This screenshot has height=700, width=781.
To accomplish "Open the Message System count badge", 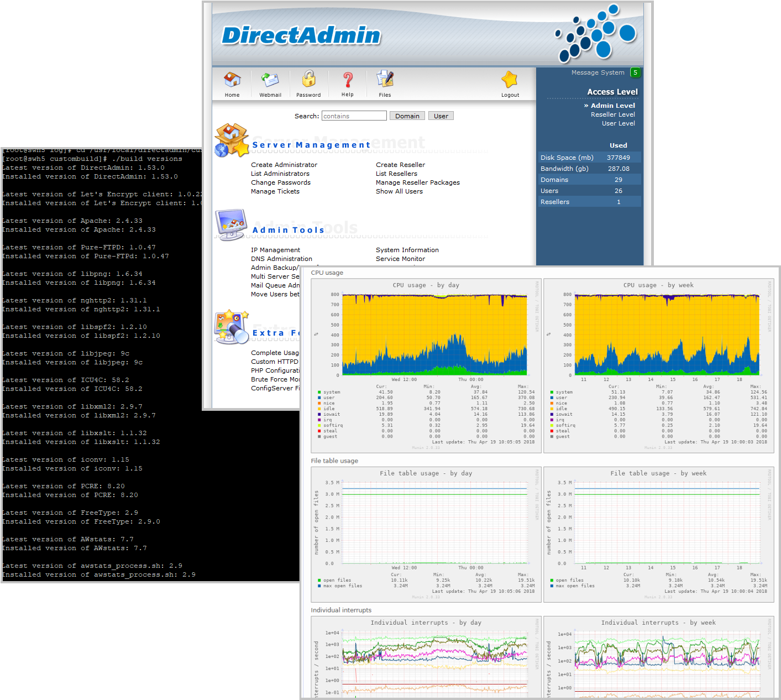I will click(x=636, y=72).
